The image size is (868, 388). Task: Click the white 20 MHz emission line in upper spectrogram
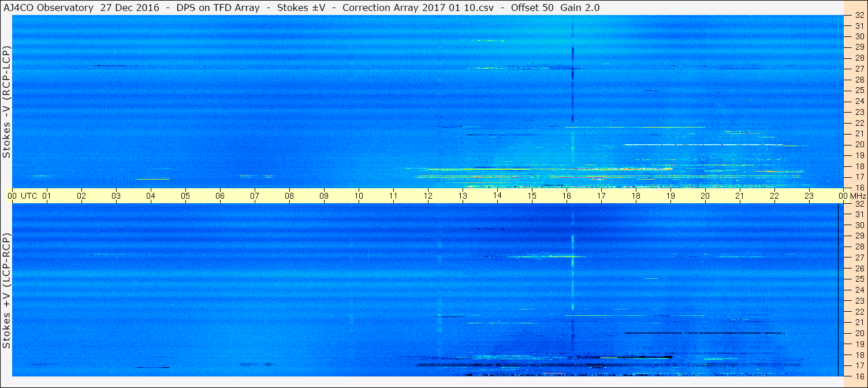tap(703, 144)
